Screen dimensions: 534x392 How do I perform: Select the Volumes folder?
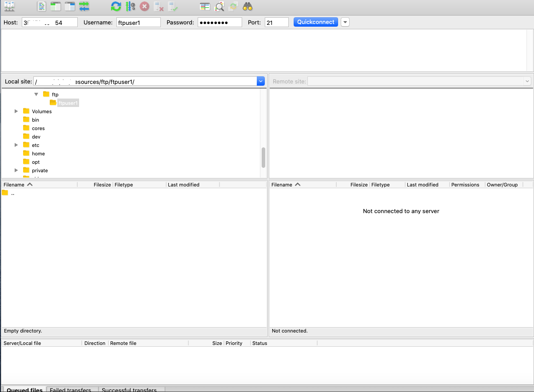click(41, 111)
